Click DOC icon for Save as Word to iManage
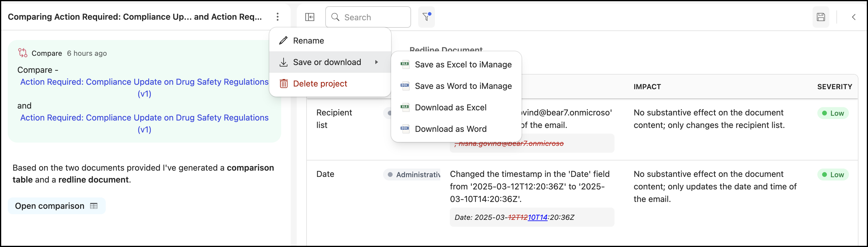Image resolution: width=868 pixels, height=247 pixels. 405,86
